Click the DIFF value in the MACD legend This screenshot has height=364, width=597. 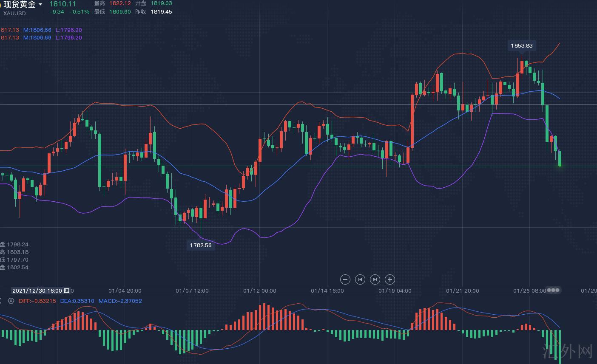click(37, 301)
